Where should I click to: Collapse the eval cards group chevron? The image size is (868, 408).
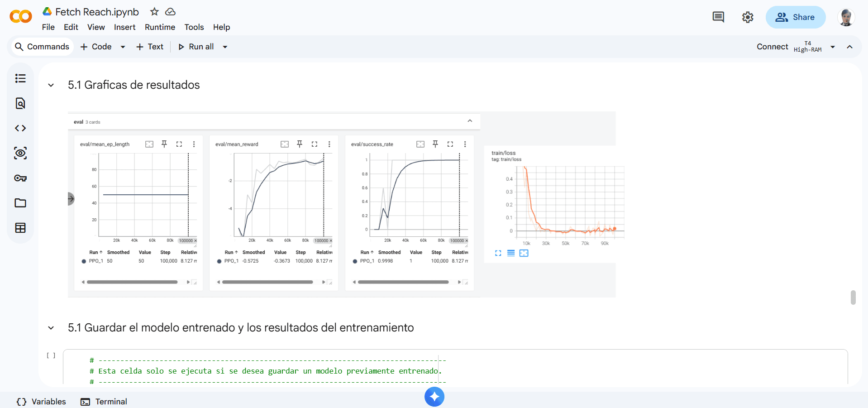(470, 121)
